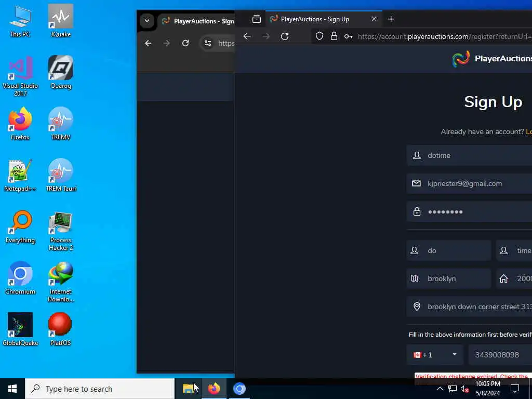Image resolution: width=532 pixels, height=399 pixels.
Task: Click the phone number field 3439008098
Action: (x=500, y=355)
